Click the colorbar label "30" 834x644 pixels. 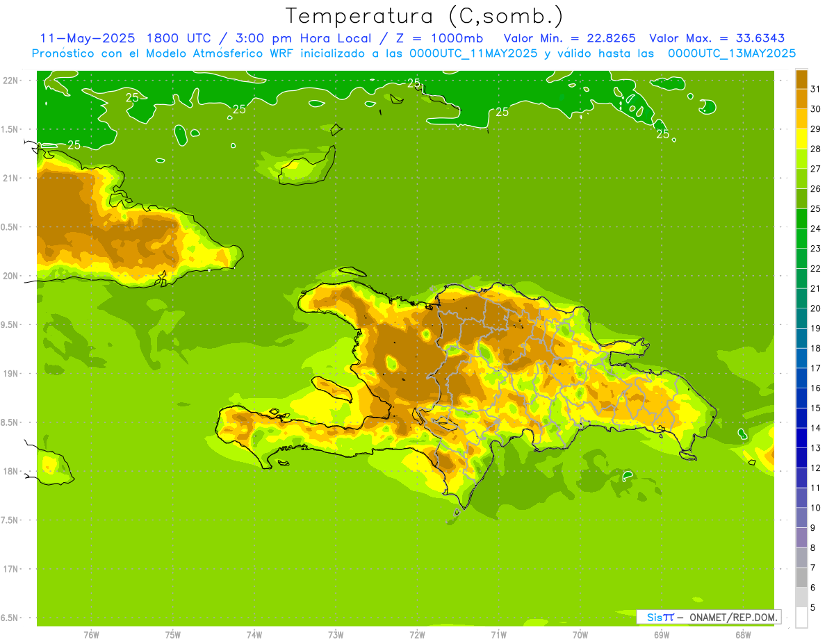pyautogui.click(x=817, y=109)
